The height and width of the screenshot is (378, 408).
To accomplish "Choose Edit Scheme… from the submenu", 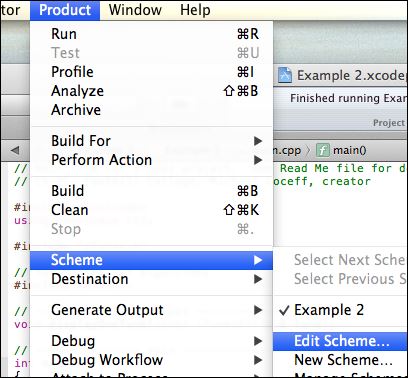I will tap(340, 341).
